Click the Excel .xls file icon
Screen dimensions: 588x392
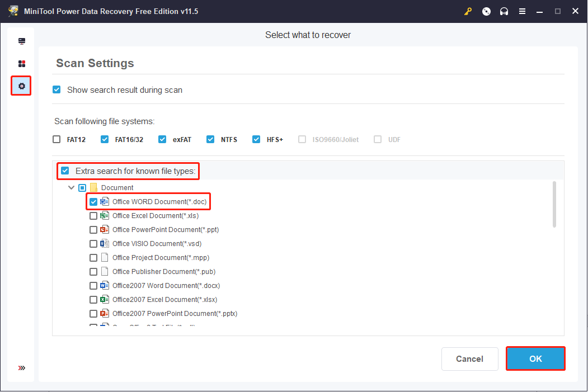coord(105,215)
